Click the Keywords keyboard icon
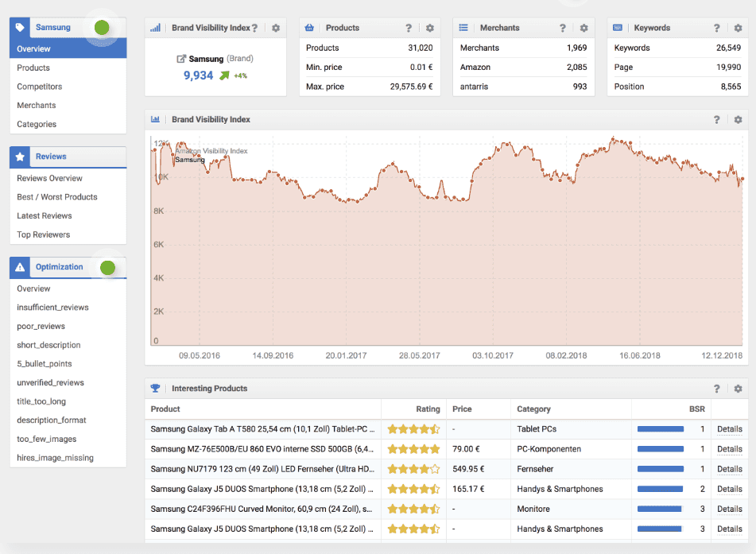 (617, 28)
